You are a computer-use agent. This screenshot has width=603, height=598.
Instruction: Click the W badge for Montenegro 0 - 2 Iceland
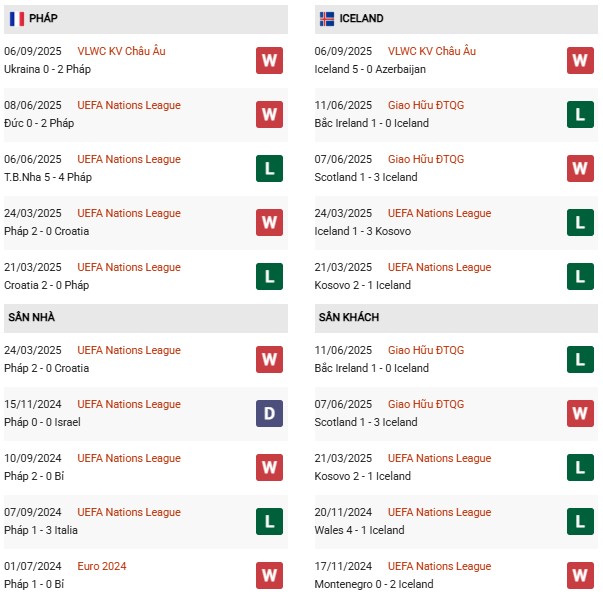click(x=580, y=575)
